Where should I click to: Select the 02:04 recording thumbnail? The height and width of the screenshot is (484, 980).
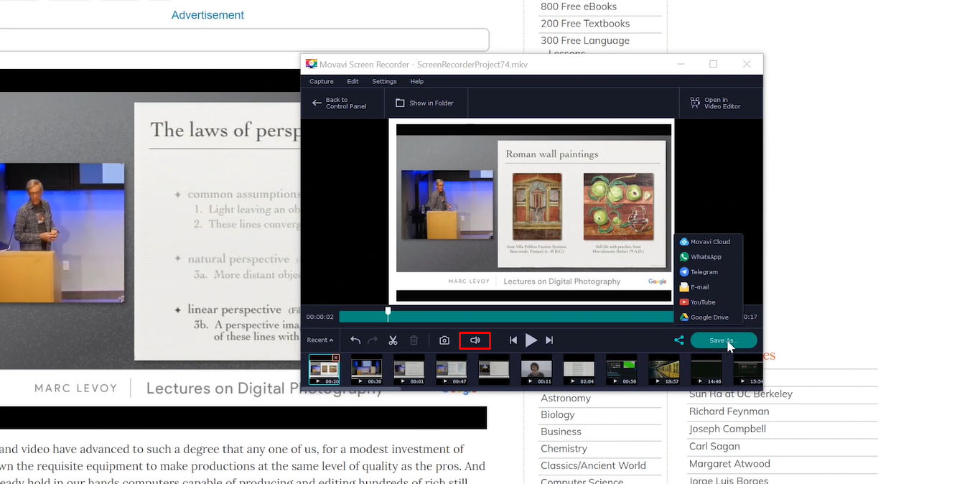579,368
